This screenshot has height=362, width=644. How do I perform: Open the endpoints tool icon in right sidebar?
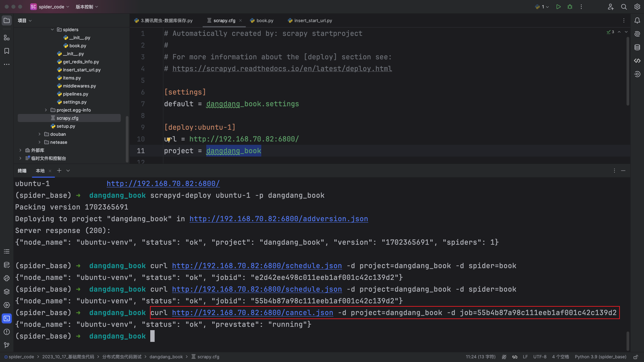(x=637, y=61)
